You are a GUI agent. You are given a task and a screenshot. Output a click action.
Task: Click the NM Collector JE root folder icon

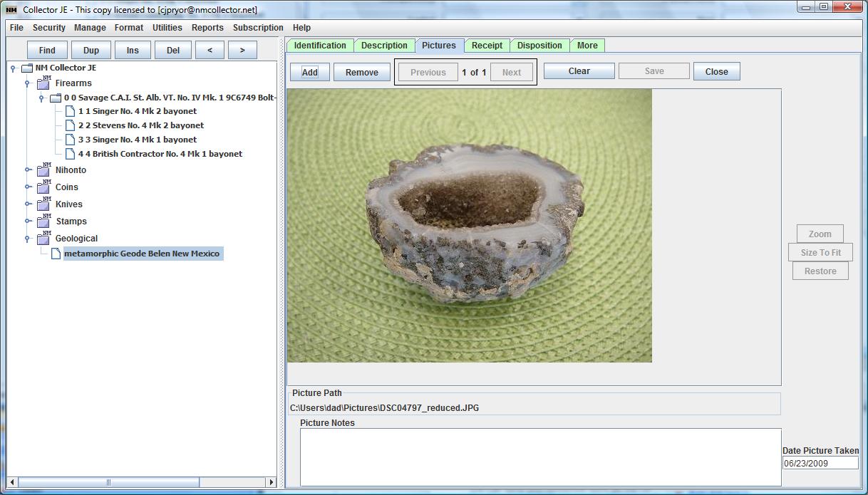pos(27,68)
